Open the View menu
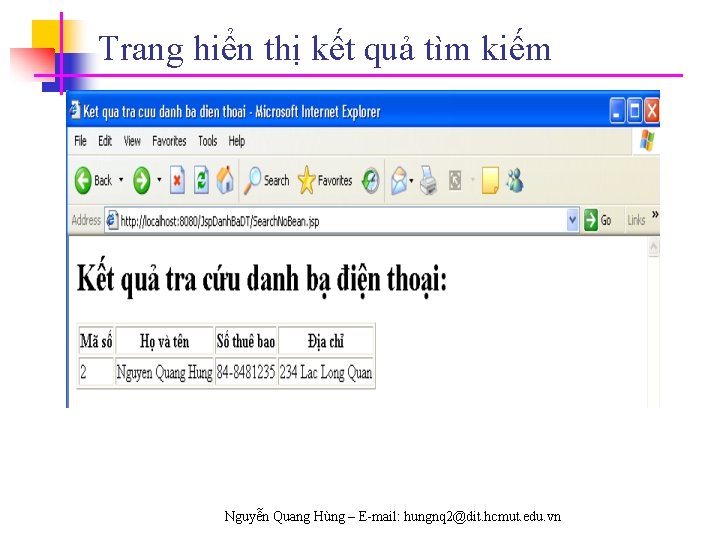720x540 pixels. point(132,141)
